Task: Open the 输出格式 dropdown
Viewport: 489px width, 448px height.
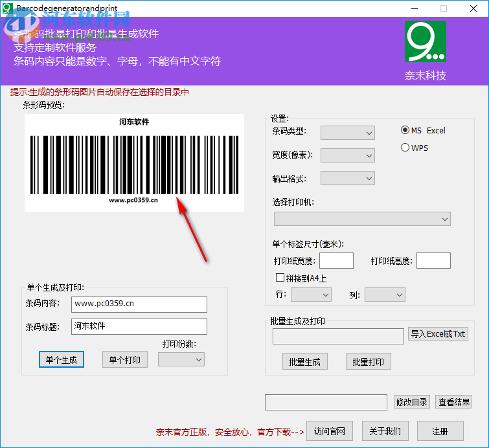Action: coord(348,178)
